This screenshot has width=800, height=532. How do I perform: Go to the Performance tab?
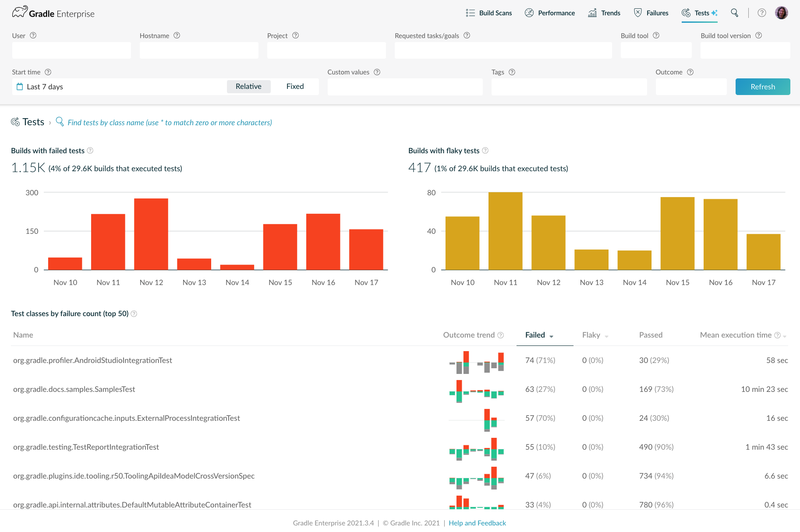tap(550, 13)
